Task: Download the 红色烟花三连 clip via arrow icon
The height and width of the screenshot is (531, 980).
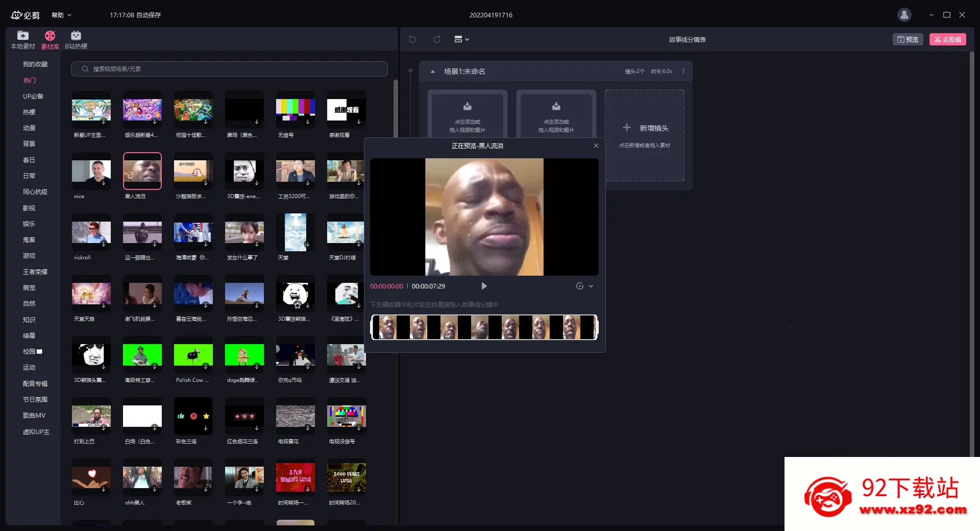Action: pos(257,428)
